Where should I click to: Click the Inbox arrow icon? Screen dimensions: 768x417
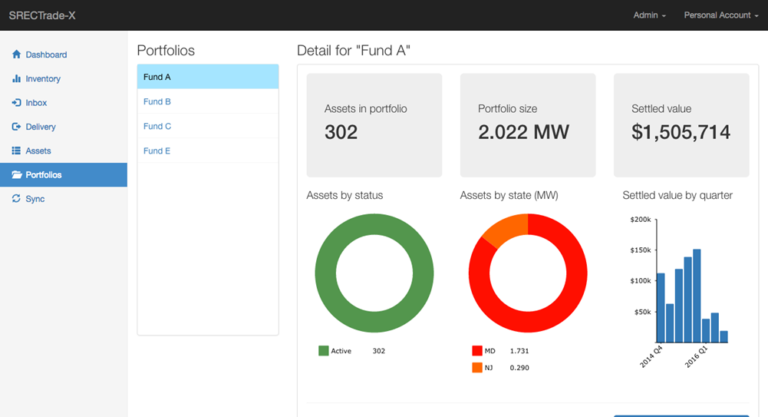(x=16, y=102)
